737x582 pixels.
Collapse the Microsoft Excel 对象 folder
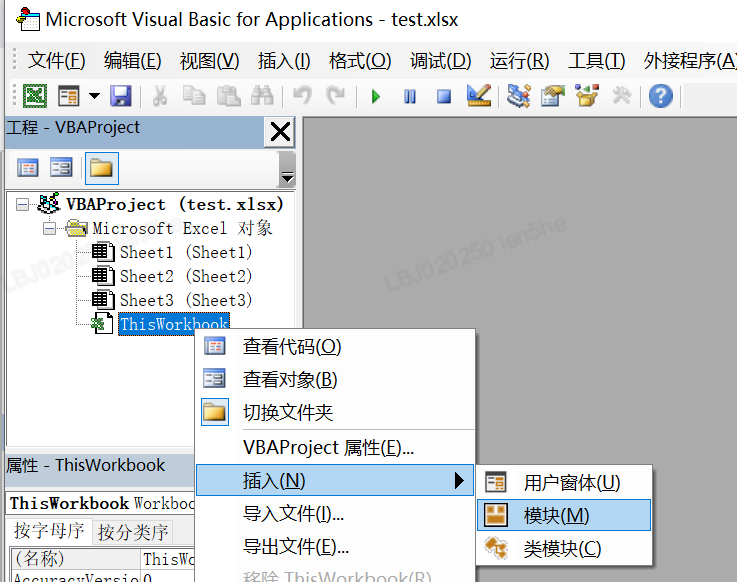49,228
